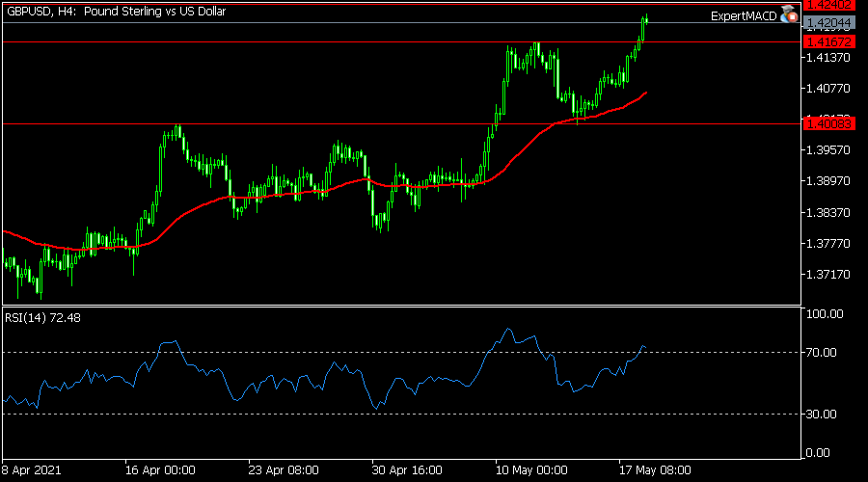Select the 1.42402 red price level label
The height and width of the screenshot is (482, 868).
(829, 5)
